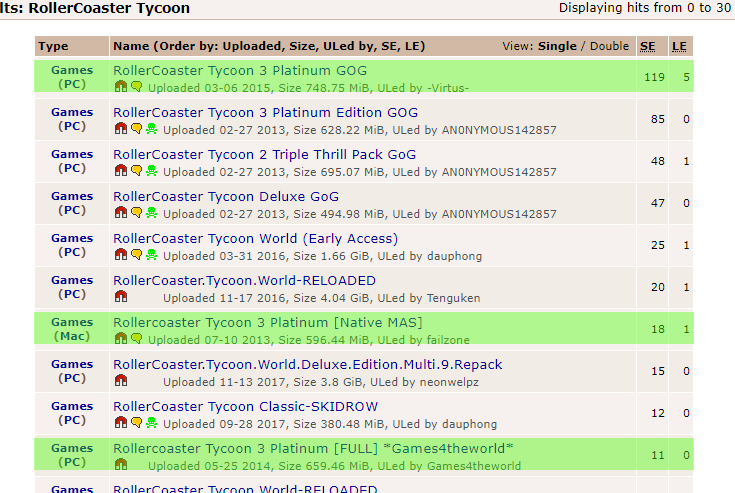
Task: Open RollerCoaster Tycoon 2 Triple Thrill Pack GoG
Action: pos(264,155)
